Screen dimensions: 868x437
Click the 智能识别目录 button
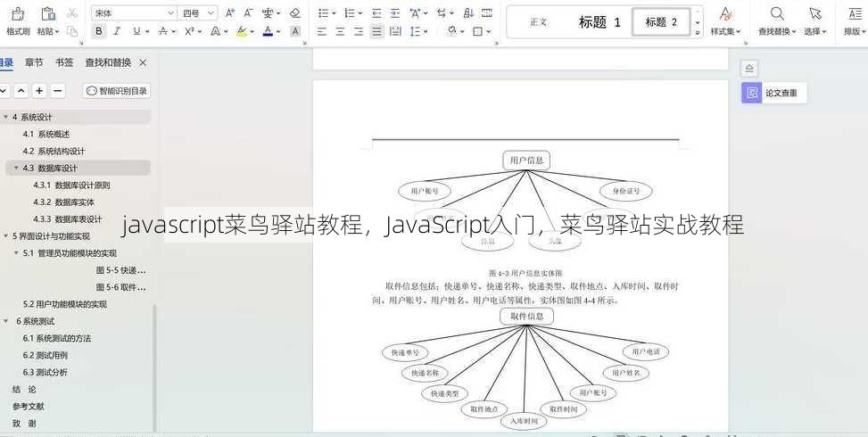click(117, 91)
